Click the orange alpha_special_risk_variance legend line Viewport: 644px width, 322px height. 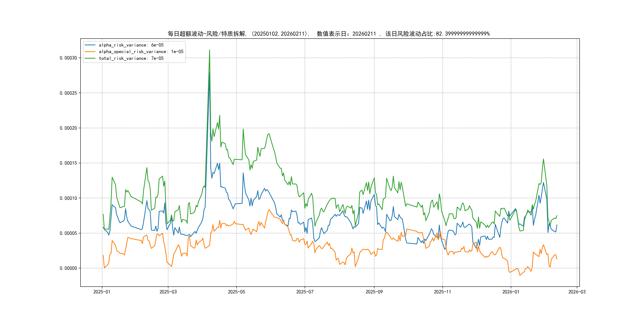point(90,51)
